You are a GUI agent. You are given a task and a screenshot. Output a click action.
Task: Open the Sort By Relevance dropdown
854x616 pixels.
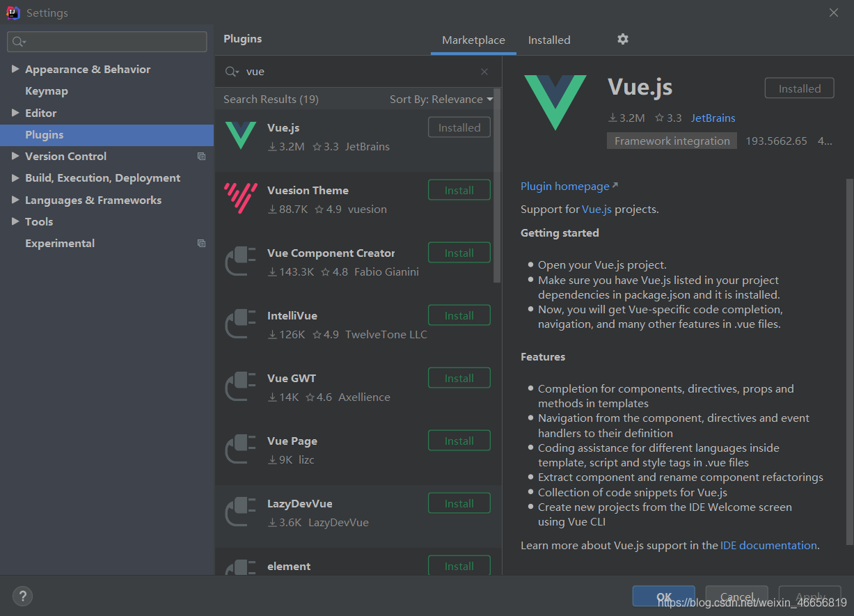441,100
